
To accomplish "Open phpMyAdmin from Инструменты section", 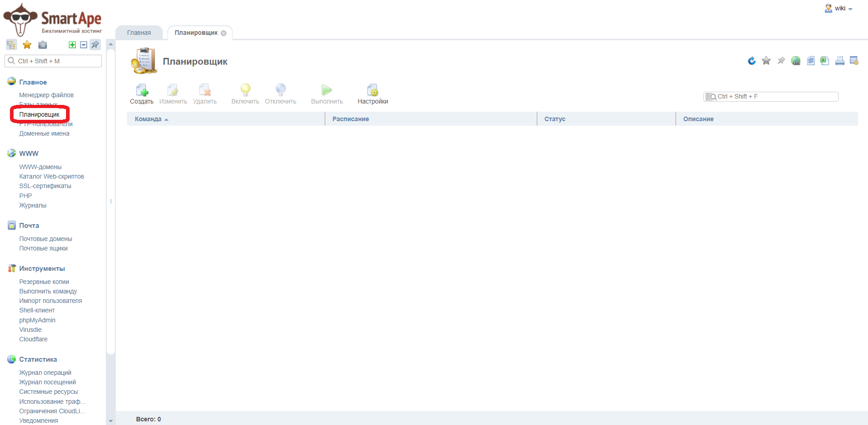I will tap(37, 320).
